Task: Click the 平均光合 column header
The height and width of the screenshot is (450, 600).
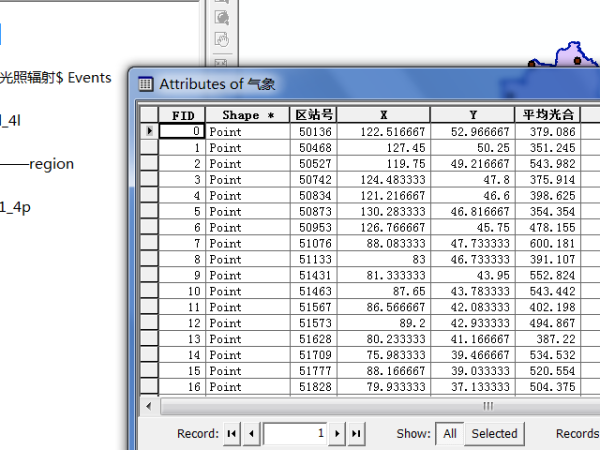Action: (x=547, y=115)
